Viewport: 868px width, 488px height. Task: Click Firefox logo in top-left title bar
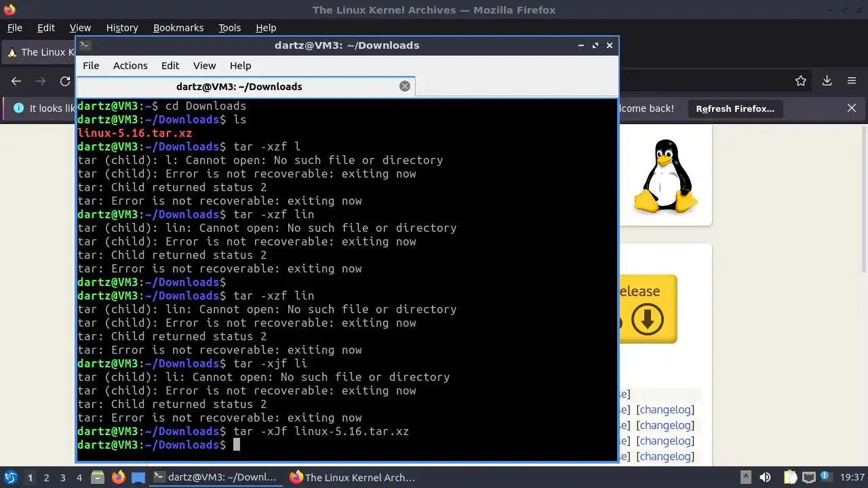coord(9,9)
